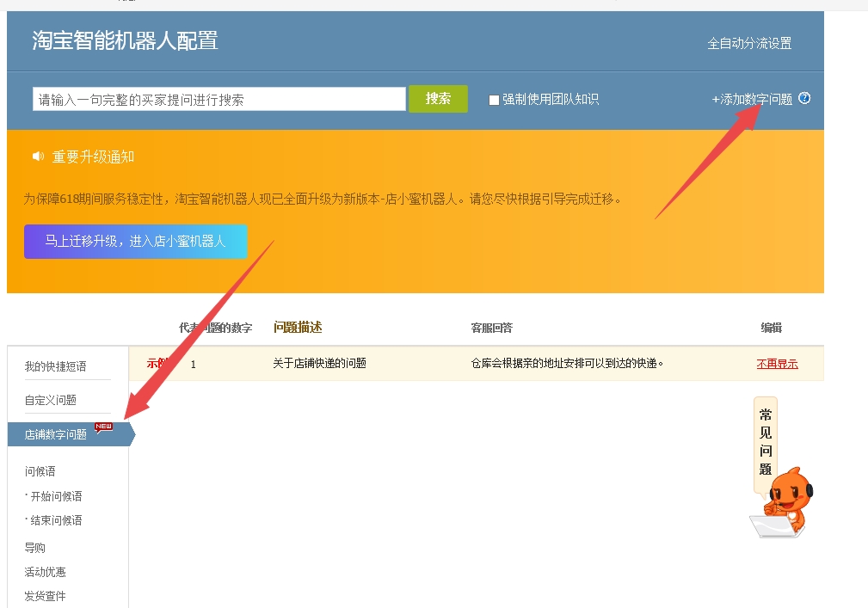Viewport: 868px width, 608px height.
Task: Open the 常见问题 speech bubble
Action: pyautogui.click(x=765, y=442)
